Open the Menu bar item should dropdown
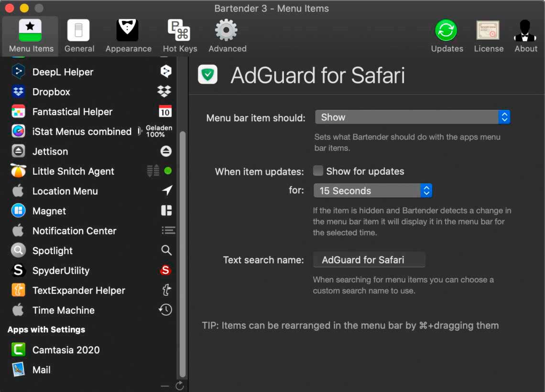This screenshot has height=392, width=545. 412,117
